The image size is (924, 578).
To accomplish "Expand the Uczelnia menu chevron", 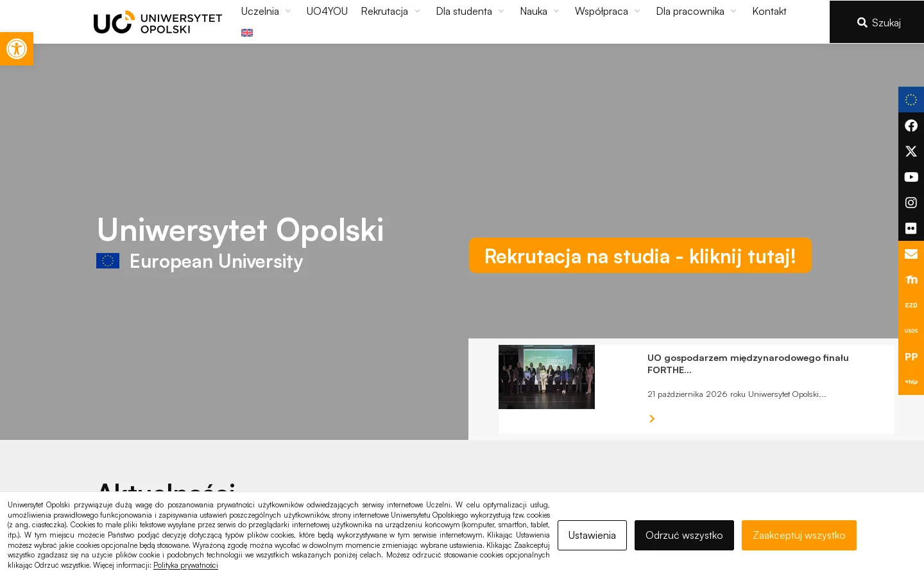I will [x=288, y=11].
